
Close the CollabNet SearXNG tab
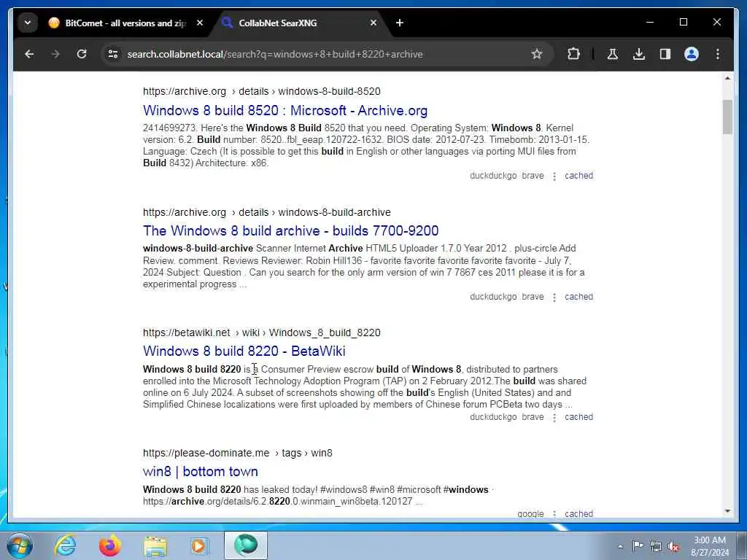tap(373, 23)
